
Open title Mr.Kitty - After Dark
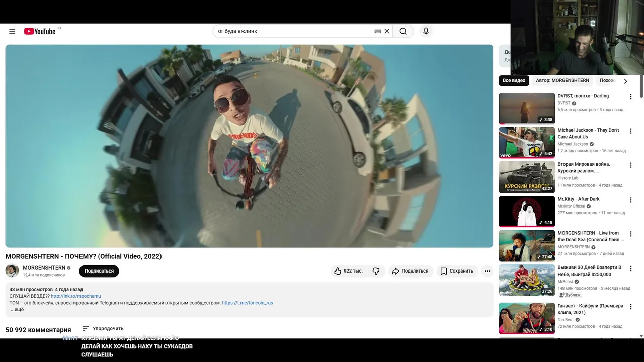[x=579, y=199]
